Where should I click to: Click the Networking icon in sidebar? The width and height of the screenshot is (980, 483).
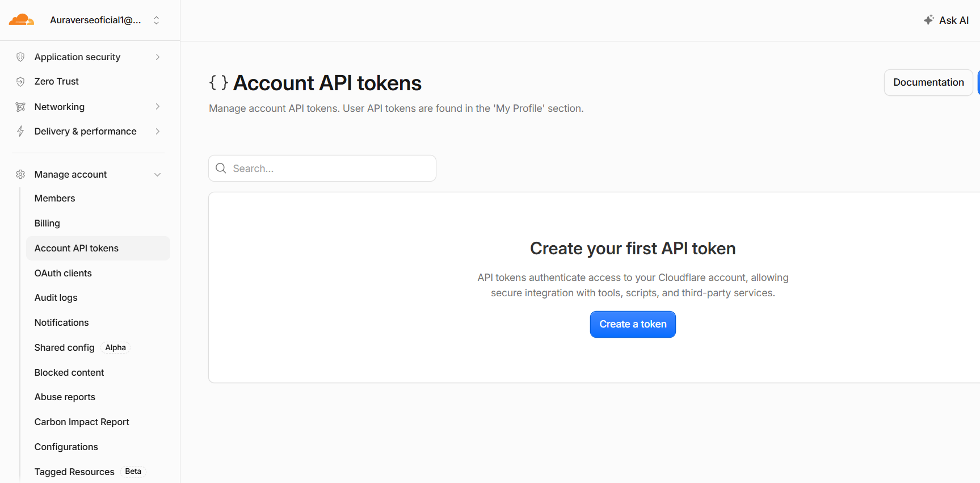[x=20, y=107]
